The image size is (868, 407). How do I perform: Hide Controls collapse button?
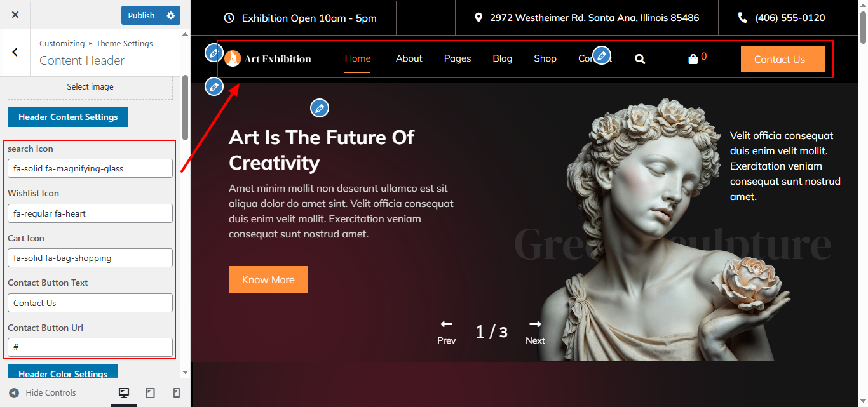coord(43,393)
